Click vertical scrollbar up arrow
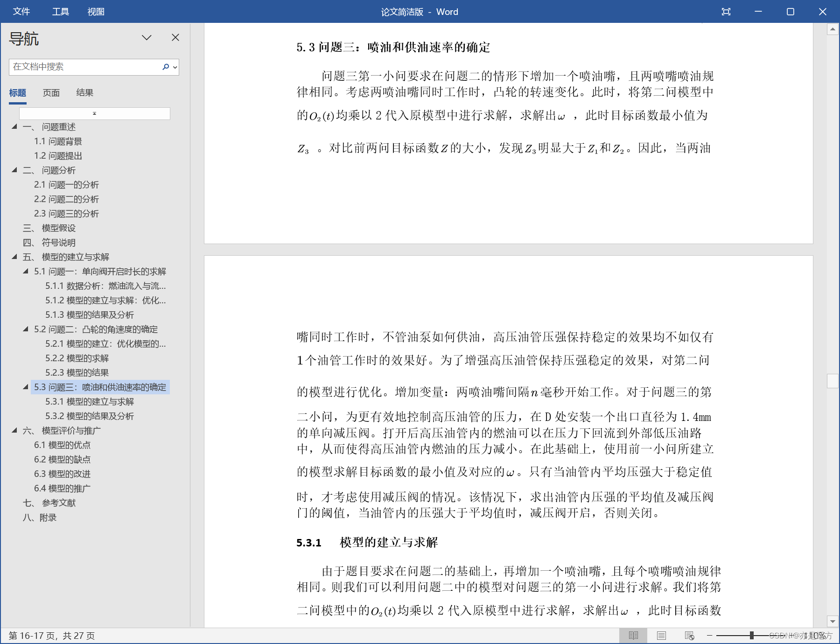Screen dimensions: 840x644 pyautogui.click(x=833, y=29)
